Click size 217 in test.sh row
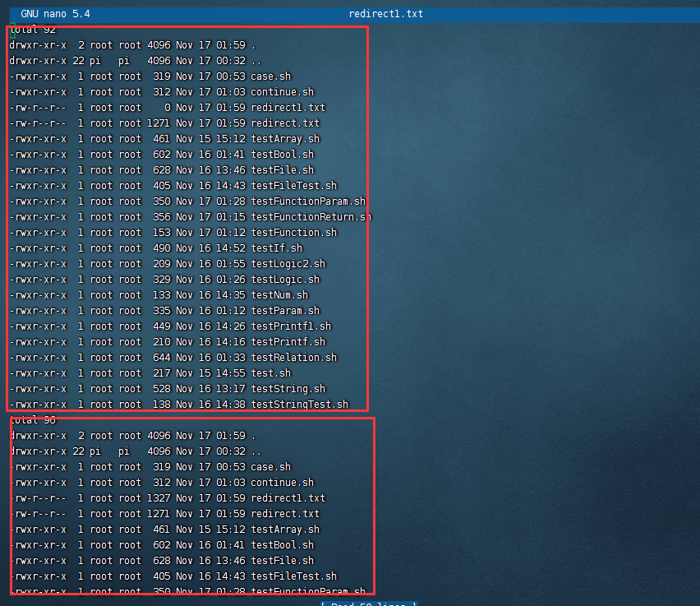The height and width of the screenshot is (606, 700). pyautogui.click(x=162, y=373)
